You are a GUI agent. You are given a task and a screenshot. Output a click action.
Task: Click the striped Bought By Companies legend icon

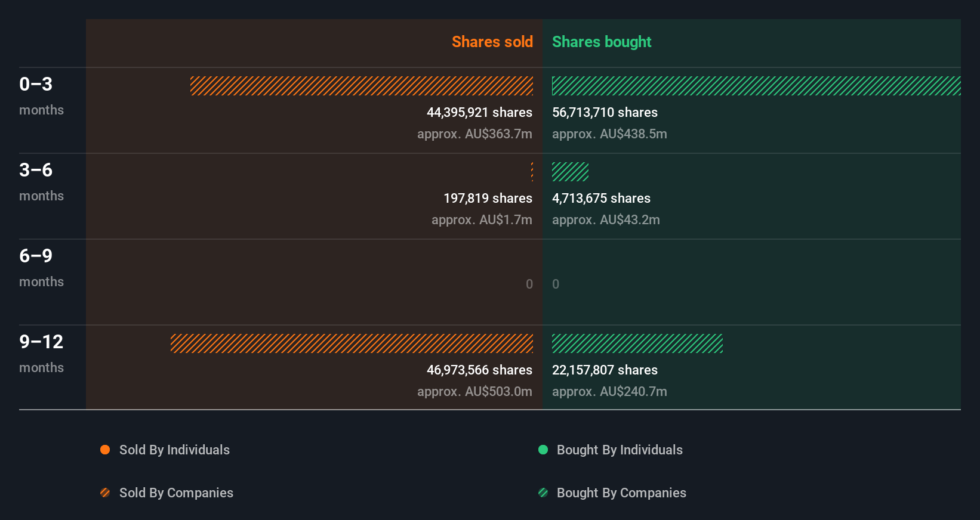(x=543, y=493)
